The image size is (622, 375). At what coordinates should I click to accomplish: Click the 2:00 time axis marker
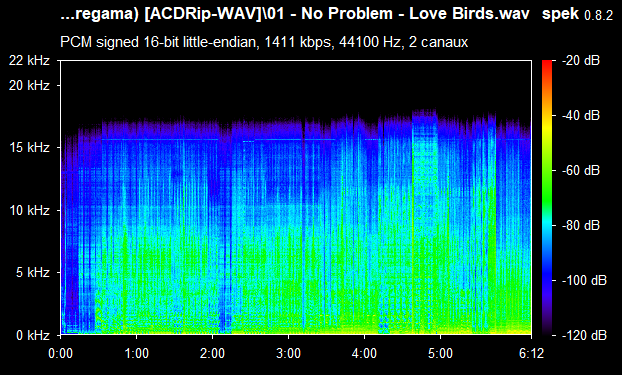point(213,353)
